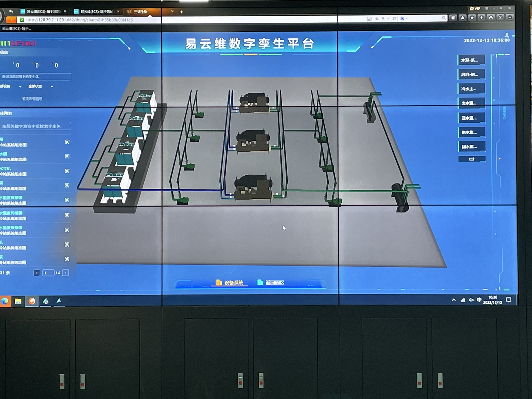Click locate icon in fourth twin list row
Viewport: 532px width, 399px height.
[67, 185]
